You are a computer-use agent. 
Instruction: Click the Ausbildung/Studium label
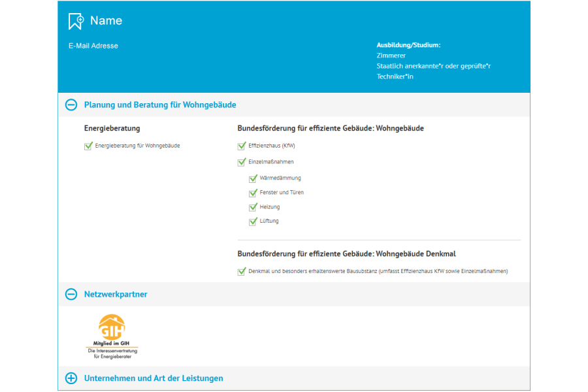click(x=408, y=45)
